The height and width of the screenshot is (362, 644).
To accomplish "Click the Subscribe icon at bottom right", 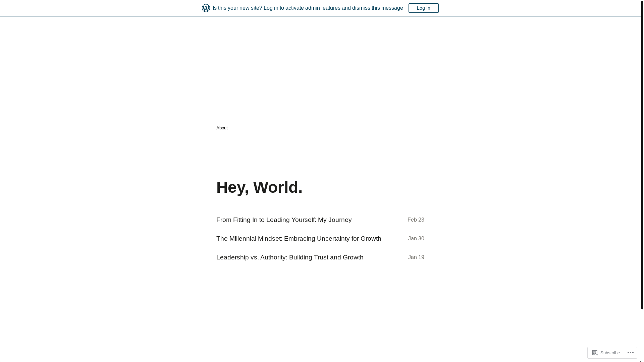I will click(595, 353).
